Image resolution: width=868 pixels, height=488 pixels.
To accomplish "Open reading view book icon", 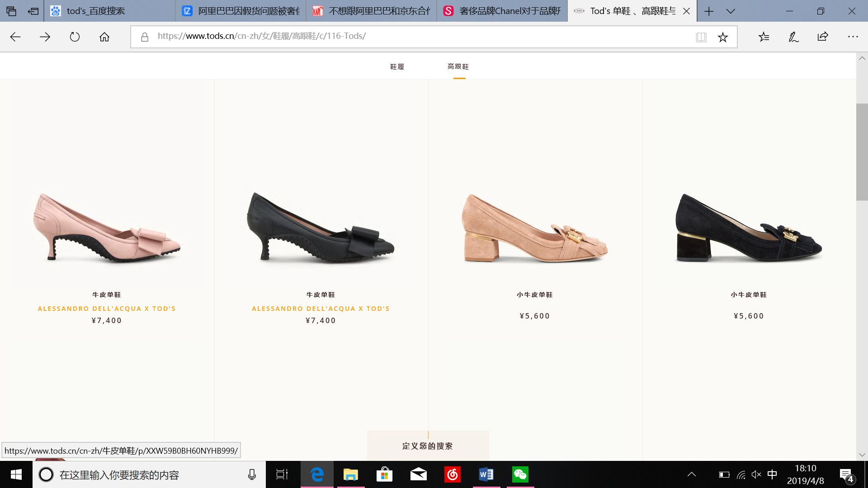I will (x=701, y=37).
